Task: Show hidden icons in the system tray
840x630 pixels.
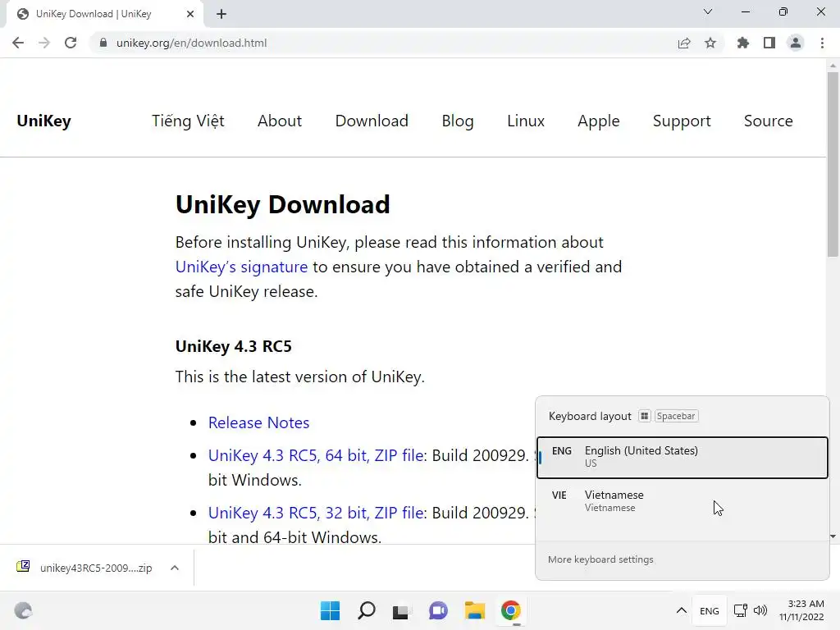Action: tap(681, 610)
